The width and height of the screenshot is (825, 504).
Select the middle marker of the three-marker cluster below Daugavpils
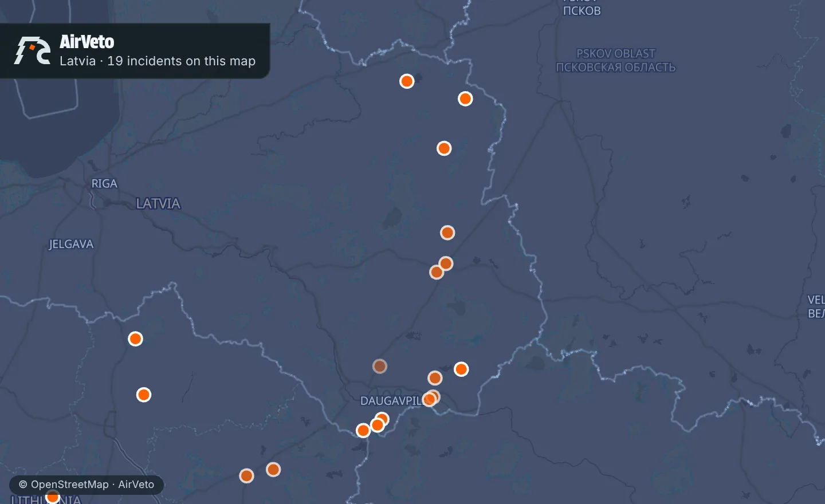coord(377,425)
